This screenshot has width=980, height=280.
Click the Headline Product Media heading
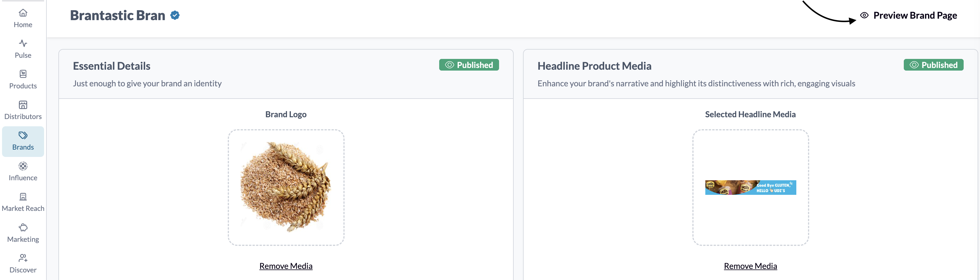(x=594, y=66)
